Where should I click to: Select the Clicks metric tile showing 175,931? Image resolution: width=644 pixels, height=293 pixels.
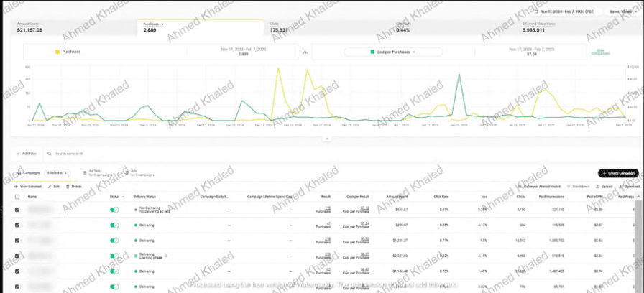pos(326,27)
